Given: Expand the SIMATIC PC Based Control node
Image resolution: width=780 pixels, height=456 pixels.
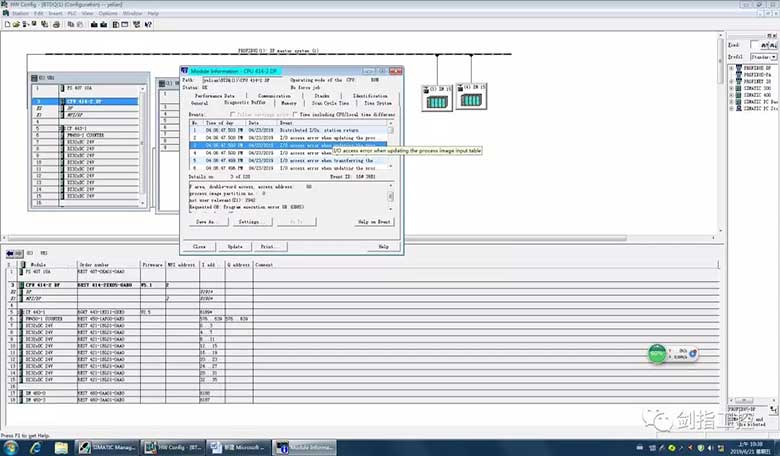Looking at the screenshot, I should tap(732, 101).
